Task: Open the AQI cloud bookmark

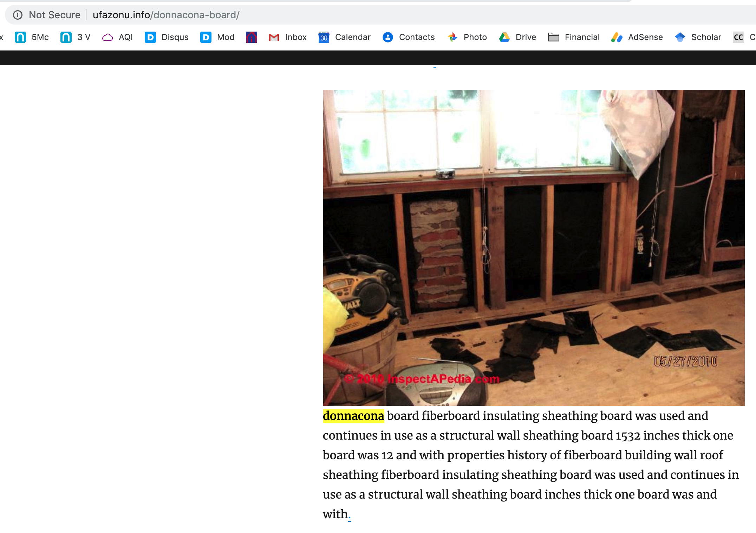Action: (x=117, y=37)
